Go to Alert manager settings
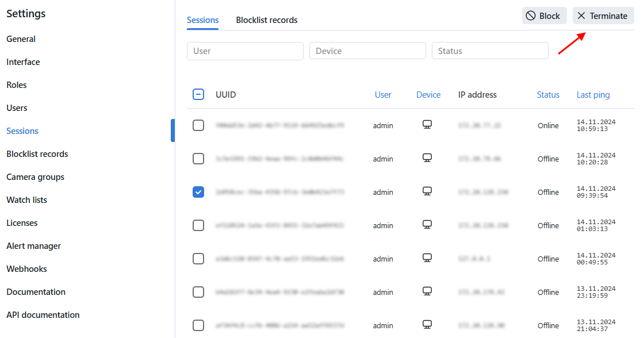Screen dimensions: 644x338 (34, 246)
